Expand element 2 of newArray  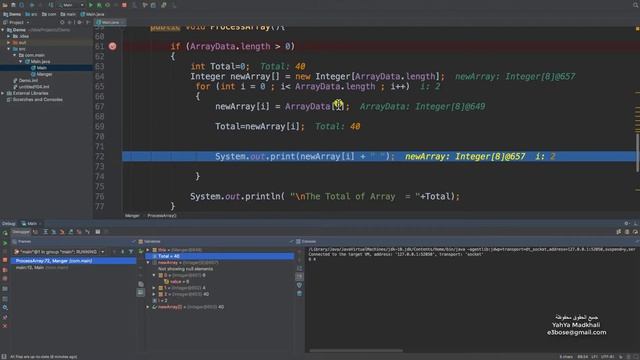click(x=154, y=294)
